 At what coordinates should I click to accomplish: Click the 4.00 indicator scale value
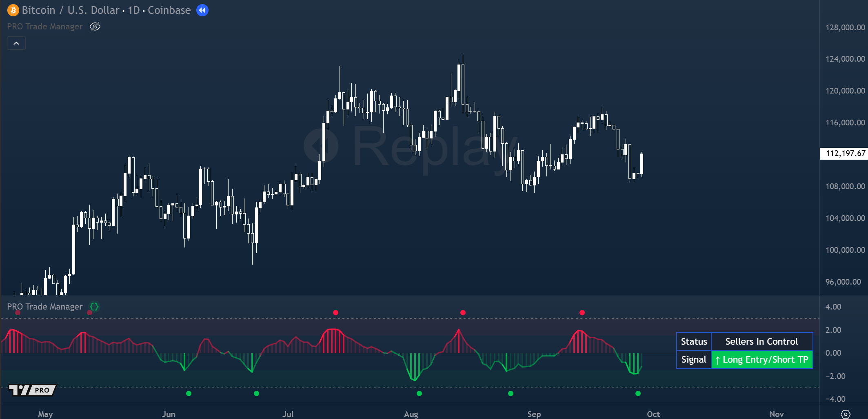click(x=833, y=307)
